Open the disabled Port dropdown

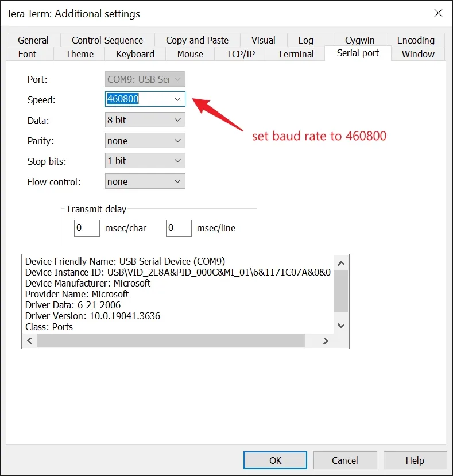click(145, 79)
